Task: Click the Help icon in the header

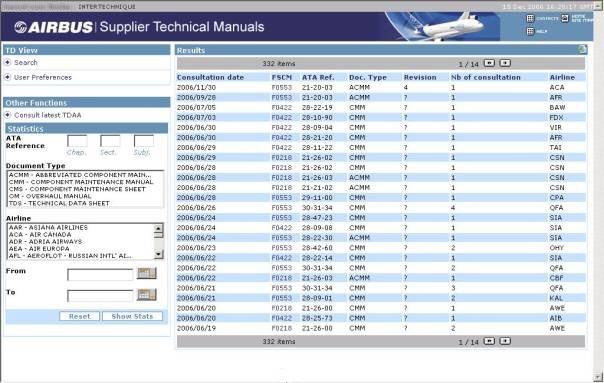Action: tap(530, 31)
